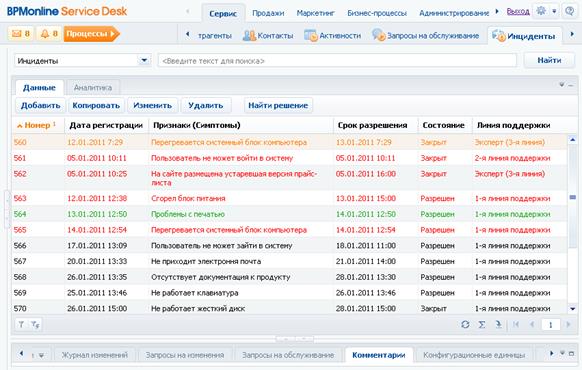Open data panel options dropdown arrow
Screen dimensions: 582x370
tap(562, 85)
